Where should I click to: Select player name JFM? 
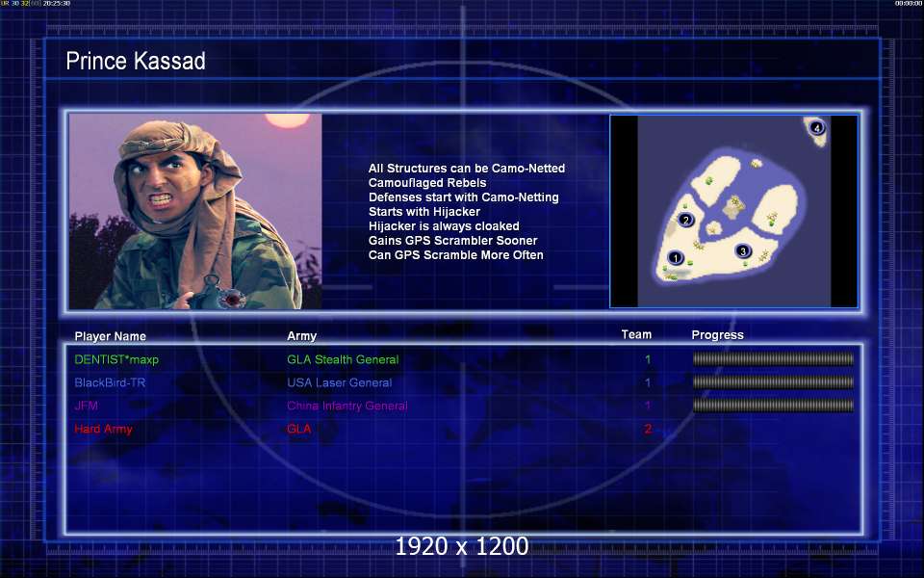(x=86, y=406)
